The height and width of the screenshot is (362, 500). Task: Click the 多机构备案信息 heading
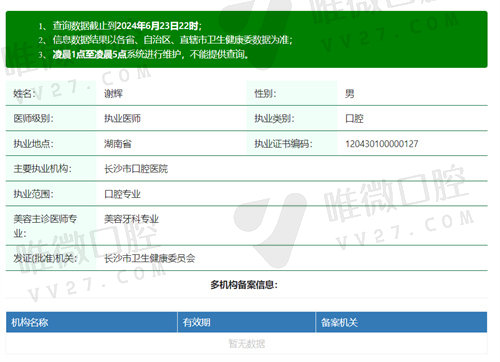click(244, 285)
